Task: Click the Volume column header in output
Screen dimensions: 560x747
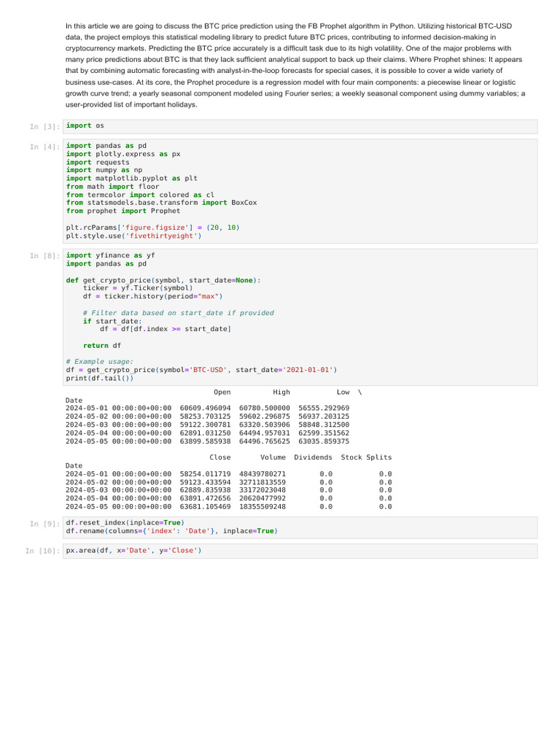Action: click(x=273, y=457)
